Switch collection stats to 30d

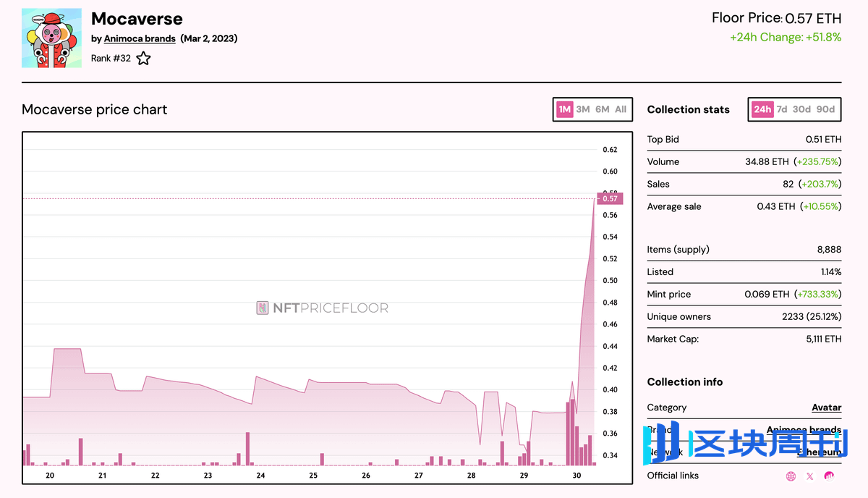coord(801,109)
